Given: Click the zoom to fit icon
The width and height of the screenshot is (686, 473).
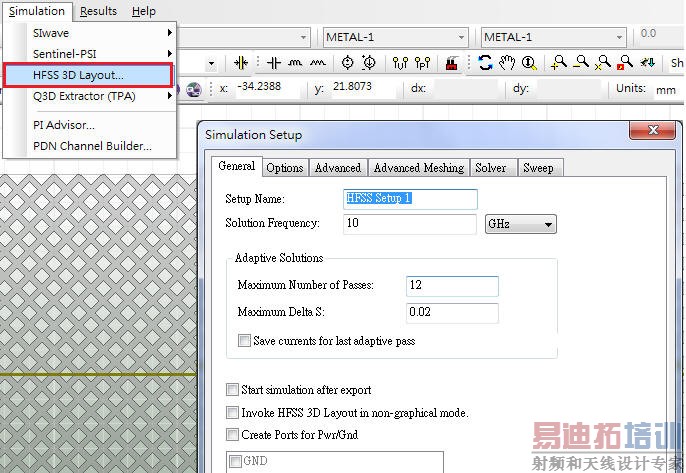Looking at the screenshot, I should pos(603,63).
